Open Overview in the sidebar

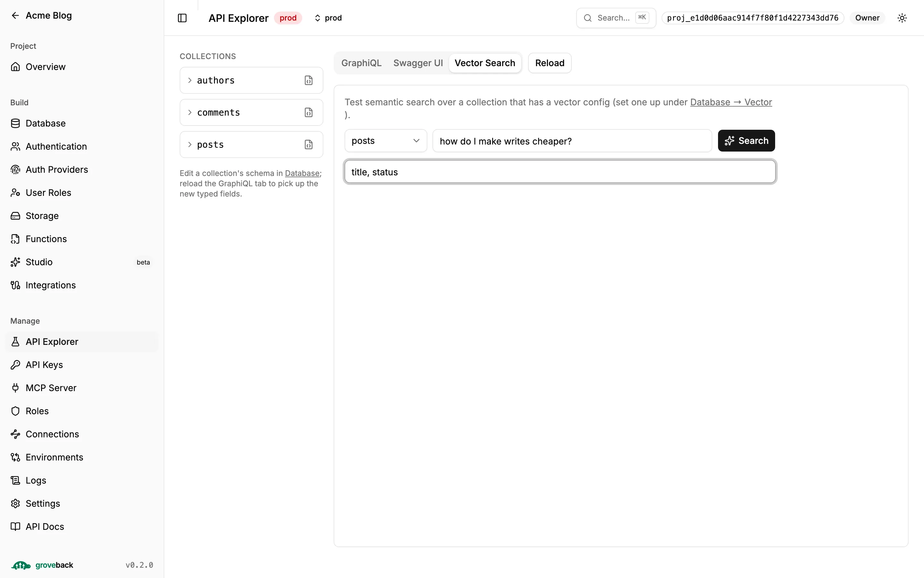click(82, 67)
